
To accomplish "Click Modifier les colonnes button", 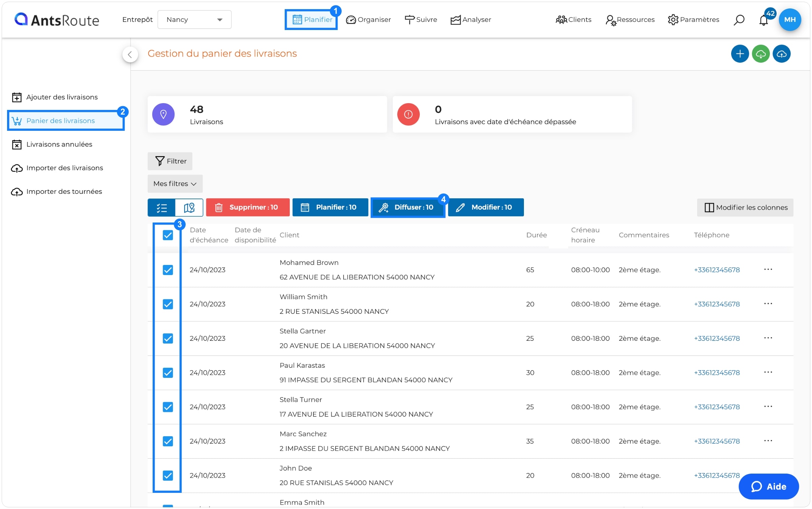I will click(745, 208).
